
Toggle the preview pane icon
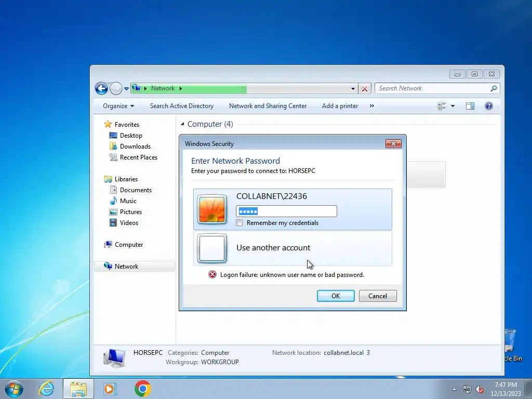coord(470,106)
